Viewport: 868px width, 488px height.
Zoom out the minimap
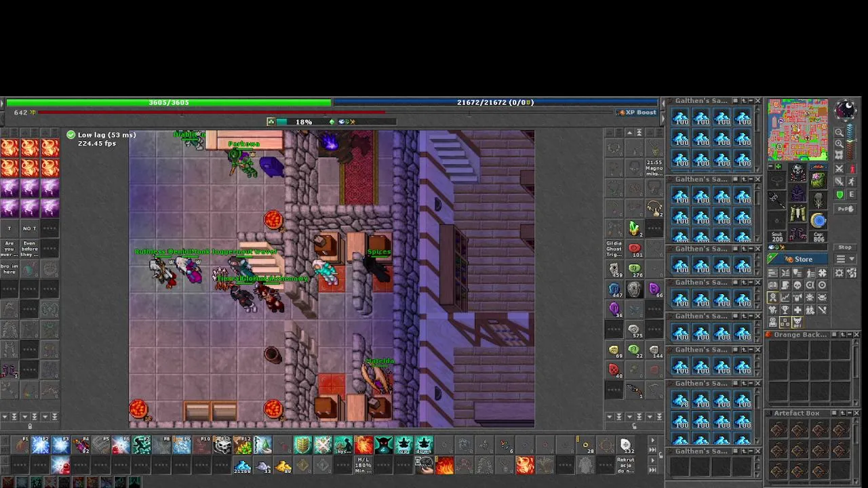click(x=840, y=132)
